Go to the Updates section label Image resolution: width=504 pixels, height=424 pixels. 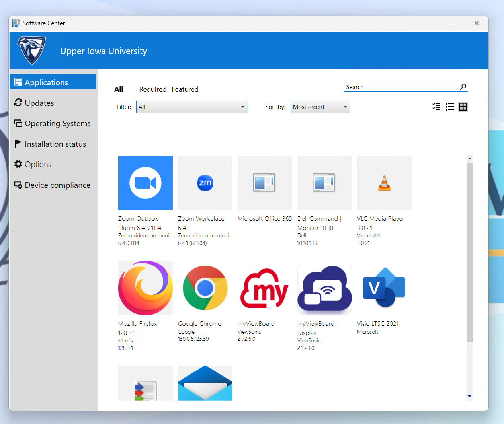click(39, 103)
